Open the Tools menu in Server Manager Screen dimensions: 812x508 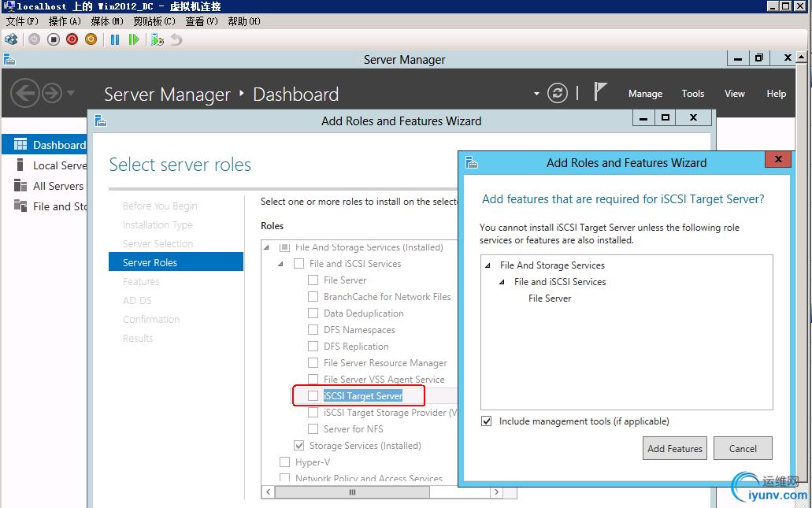[693, 94]
